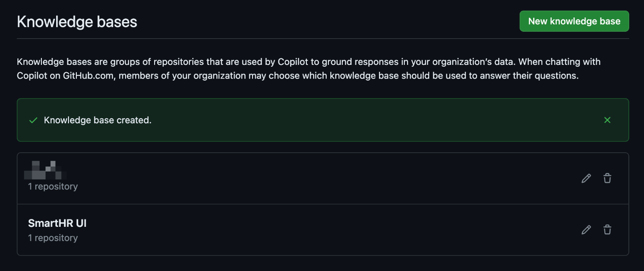Dismiss the 'Knowledge base created' banner
This screenshot has height=271, width=644.
[607, 120]
